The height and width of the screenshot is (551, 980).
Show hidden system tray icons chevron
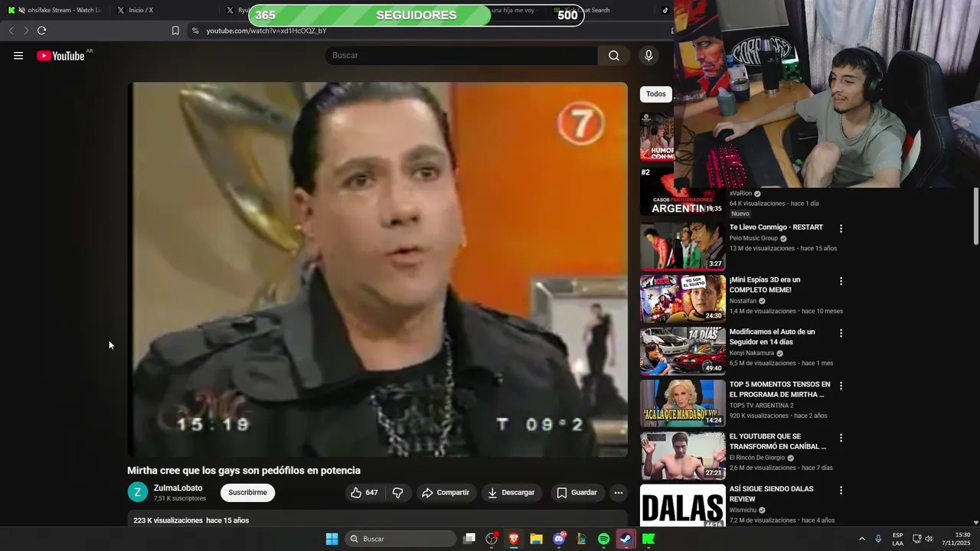[861, 539]
